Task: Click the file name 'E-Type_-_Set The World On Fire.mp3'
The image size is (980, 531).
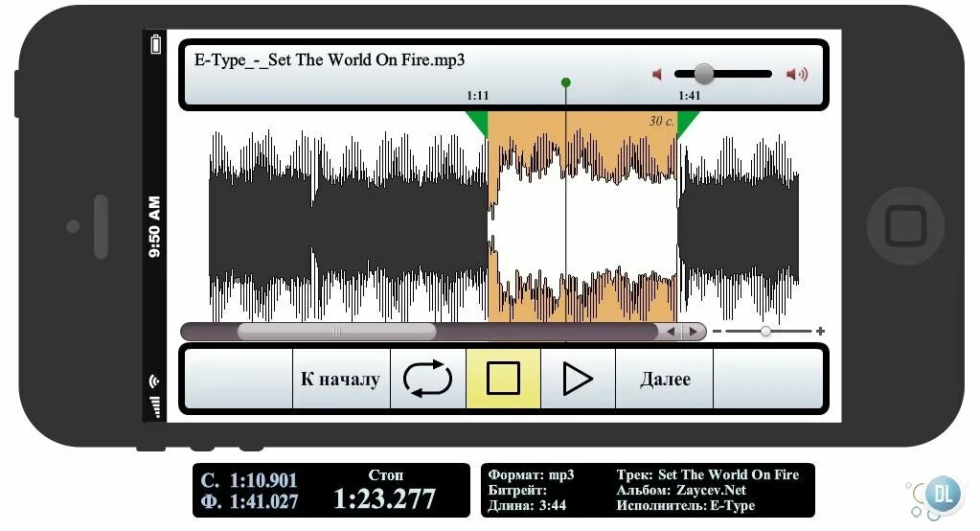Action: (x=330, y=60)
